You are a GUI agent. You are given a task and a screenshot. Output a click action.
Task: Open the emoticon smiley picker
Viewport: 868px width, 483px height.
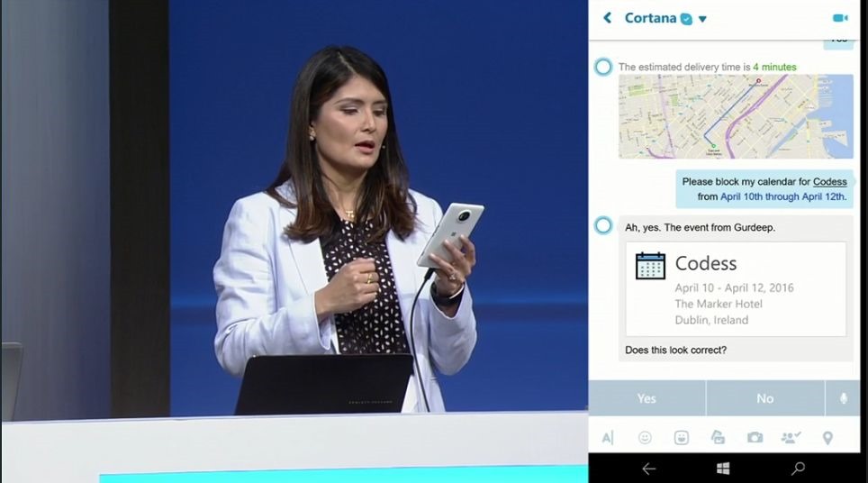click(645, 438)
